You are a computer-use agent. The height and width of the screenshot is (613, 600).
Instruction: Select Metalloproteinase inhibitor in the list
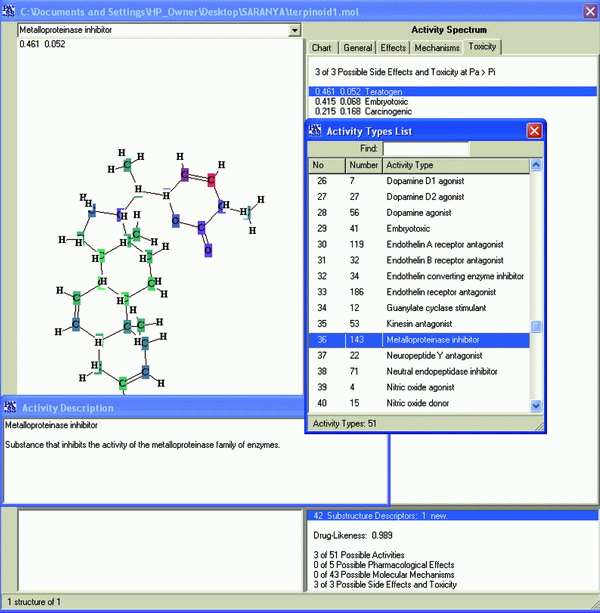click(x=419, y=340)
